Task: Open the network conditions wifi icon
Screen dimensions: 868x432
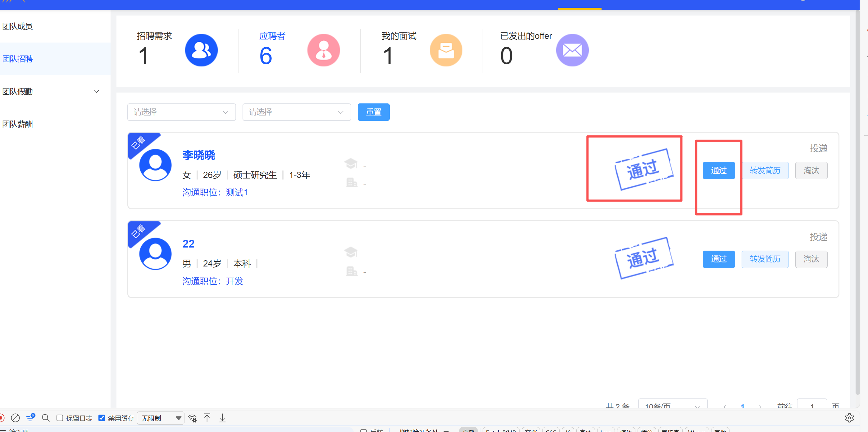Action: click(193, 418)
